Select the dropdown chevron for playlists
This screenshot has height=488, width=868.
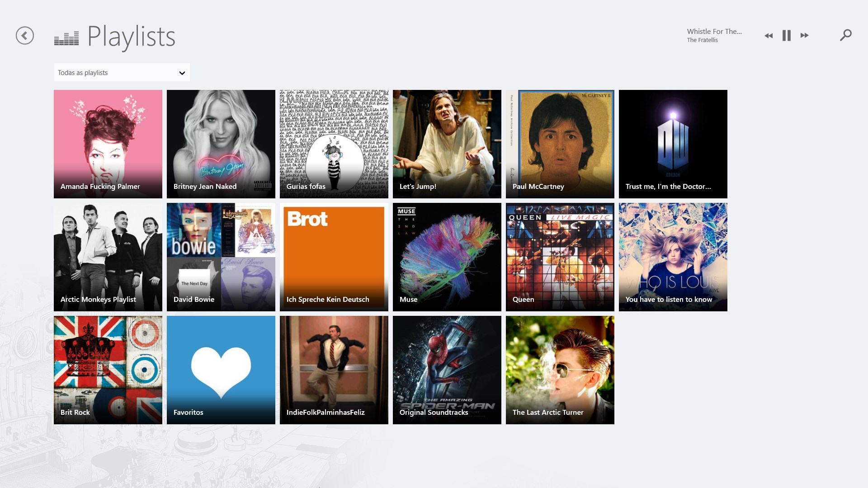tap(182, 73)
